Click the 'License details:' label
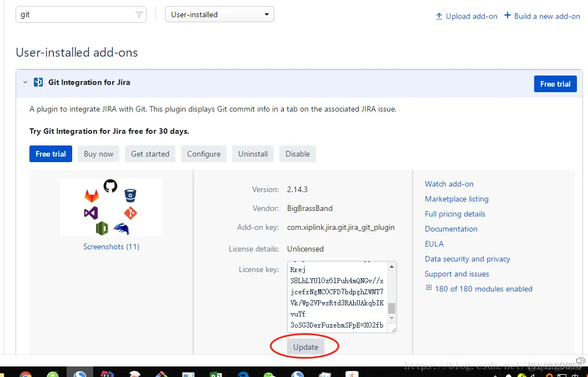 point(254,249)
